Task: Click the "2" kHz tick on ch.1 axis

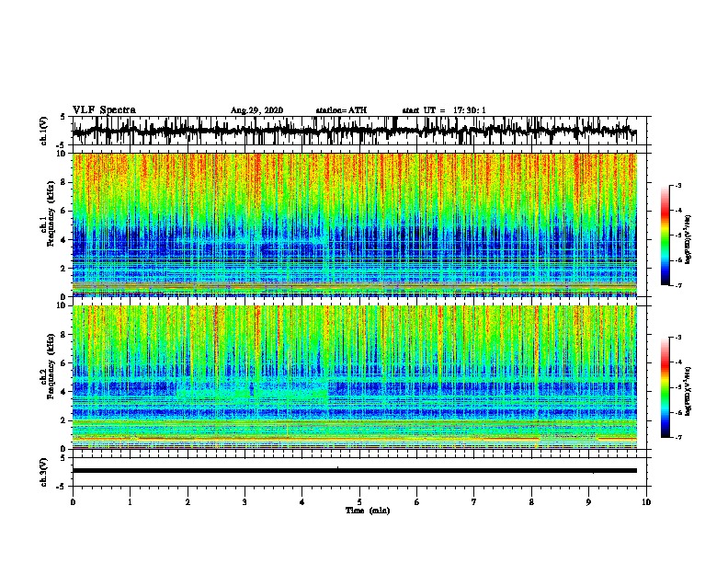Action: [63, 269]
